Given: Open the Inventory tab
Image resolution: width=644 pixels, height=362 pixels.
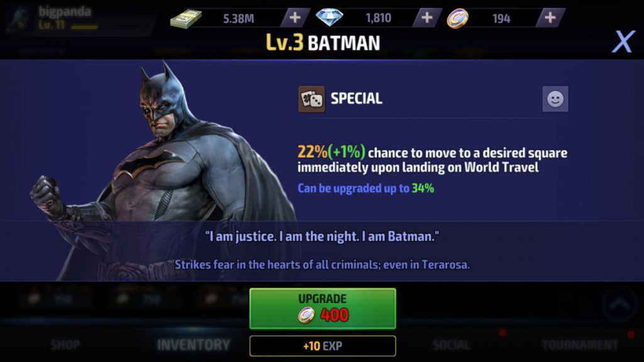Looking at the screenshot, I should [194, 345].
